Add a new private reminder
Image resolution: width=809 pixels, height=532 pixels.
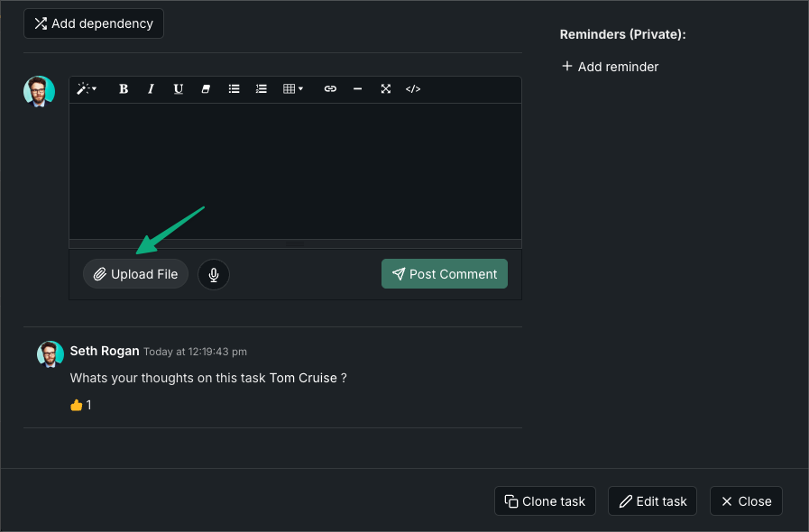[x=610, y=67]
